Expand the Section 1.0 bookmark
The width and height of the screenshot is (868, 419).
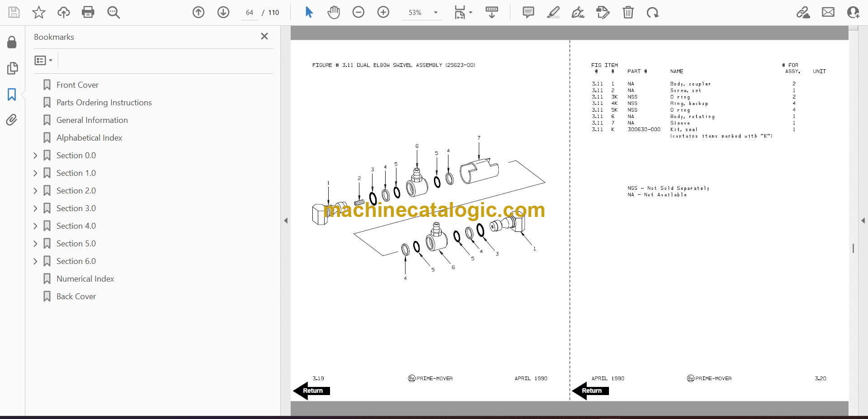pos(35,173)
